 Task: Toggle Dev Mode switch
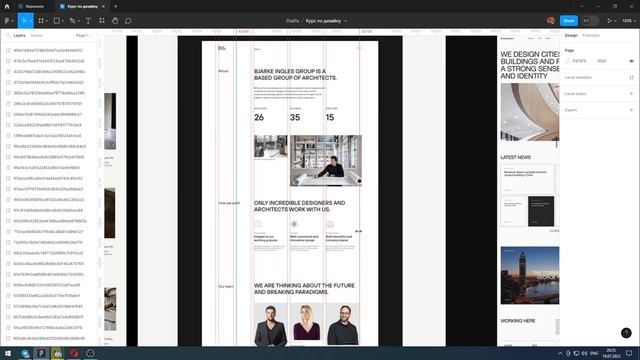(x=590, y=20)
